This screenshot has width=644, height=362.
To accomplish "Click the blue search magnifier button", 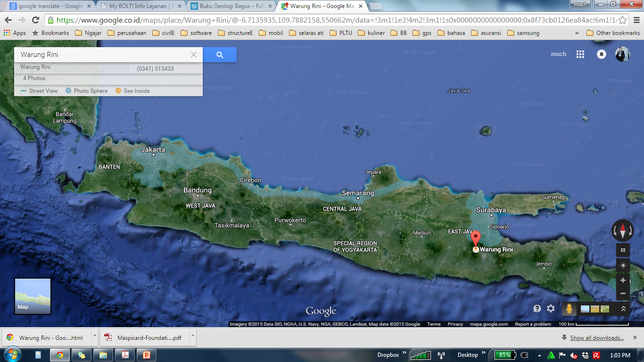I will coord(220,55).
